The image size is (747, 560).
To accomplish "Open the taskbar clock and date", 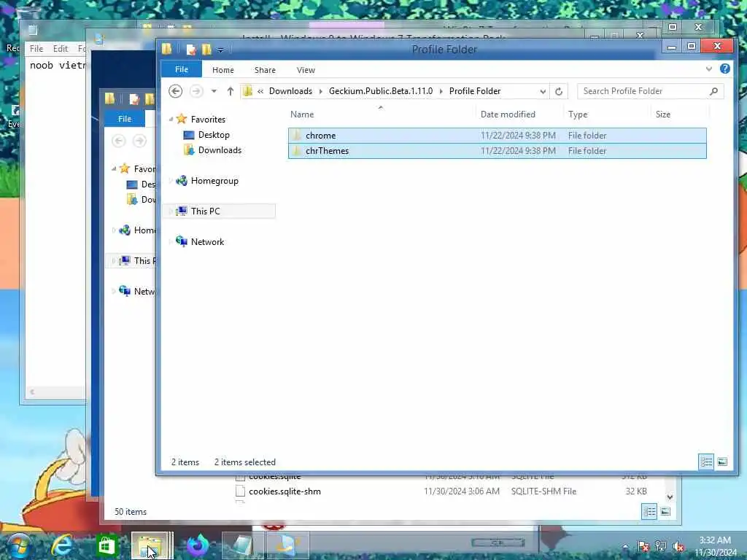I will [x=715, y=546].
